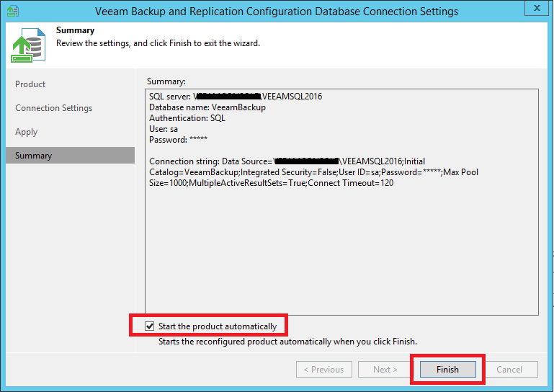Select the Summary wizard step
Image resolution: width=554 pixels, height=392 pixels.
(71, 156)
